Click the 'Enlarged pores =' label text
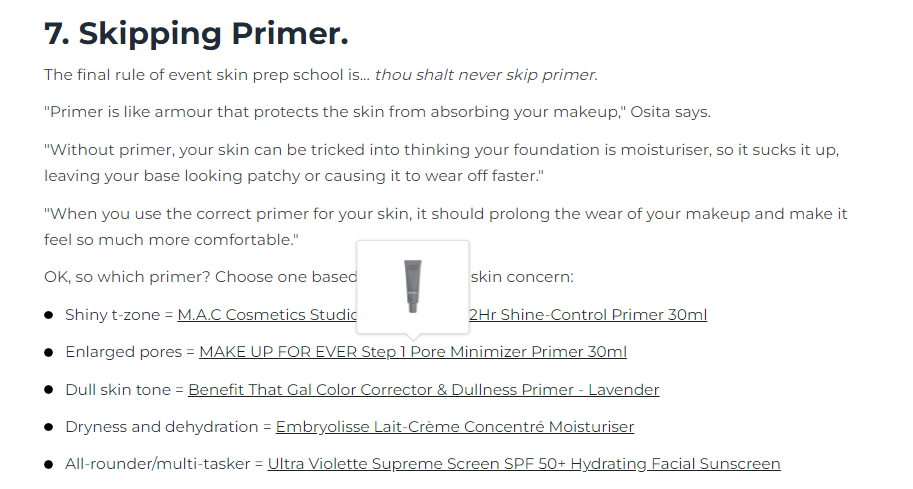 click(x=129, y=352)
